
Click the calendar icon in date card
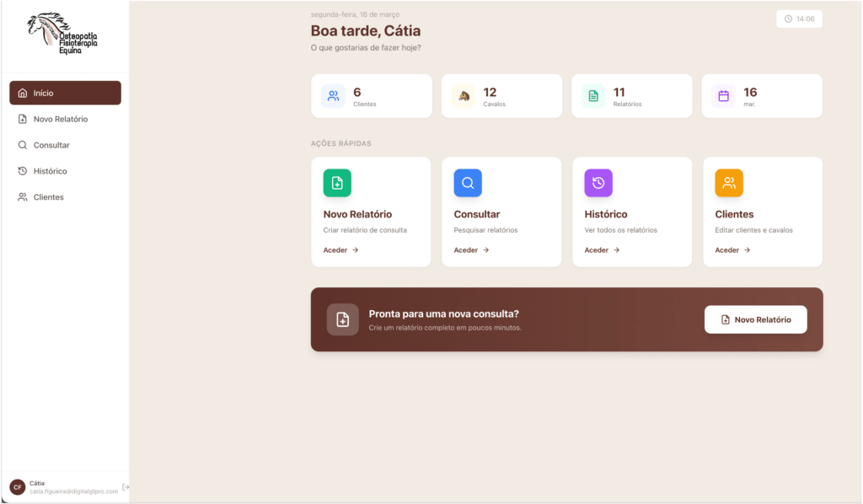[723, 96]
